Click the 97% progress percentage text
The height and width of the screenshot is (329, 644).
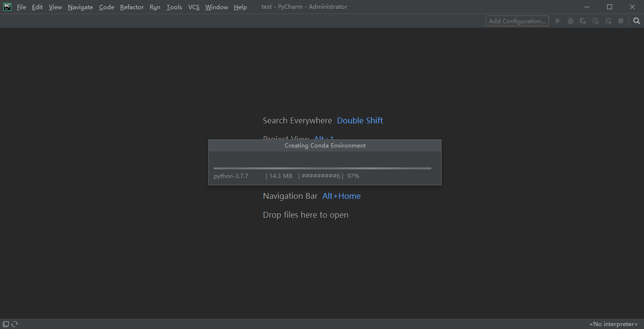coord(353,176)
